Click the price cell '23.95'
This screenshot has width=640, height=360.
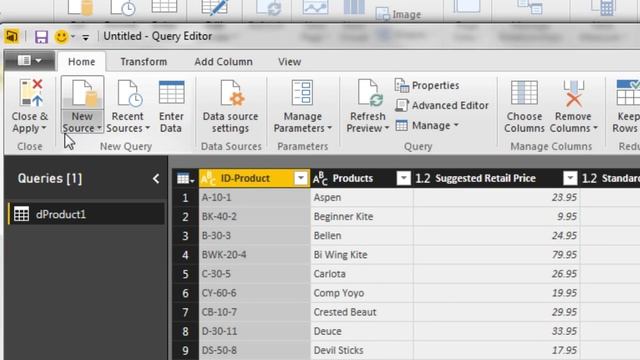(496, 198)
